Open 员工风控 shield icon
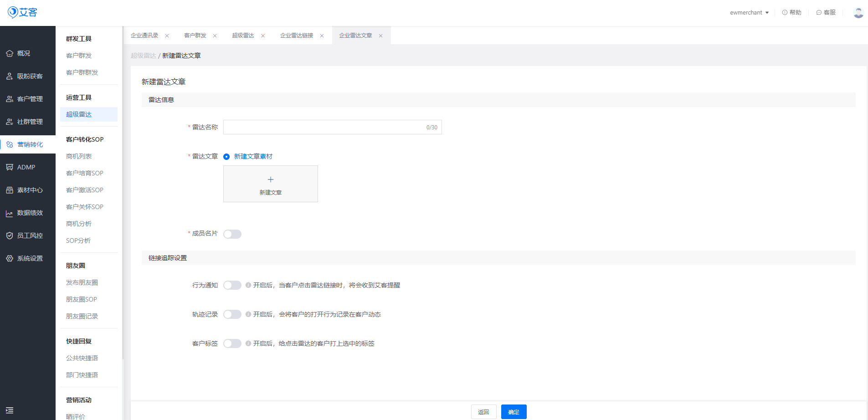 [x=10, y=236]
